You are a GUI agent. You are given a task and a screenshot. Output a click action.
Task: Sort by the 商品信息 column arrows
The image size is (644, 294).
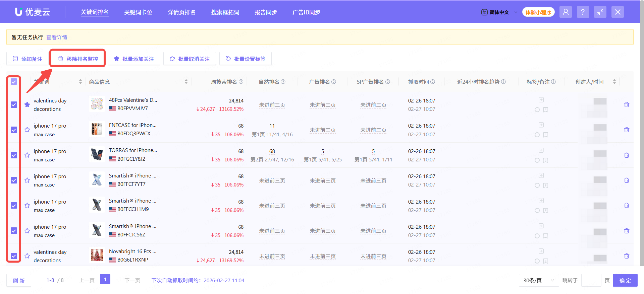coord(186,82)
